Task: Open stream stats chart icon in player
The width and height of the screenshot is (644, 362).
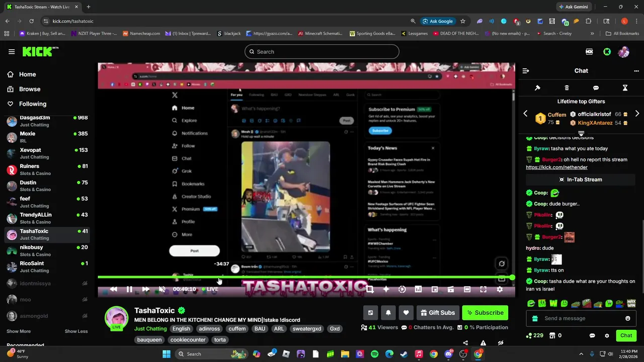Action: (x=418, y=289)
